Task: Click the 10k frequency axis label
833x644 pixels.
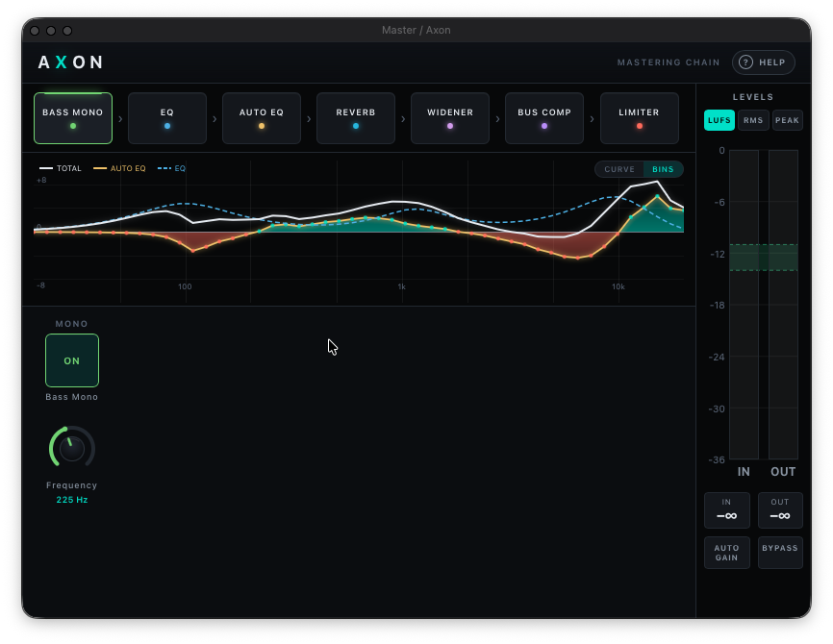Action: [618, 286]
